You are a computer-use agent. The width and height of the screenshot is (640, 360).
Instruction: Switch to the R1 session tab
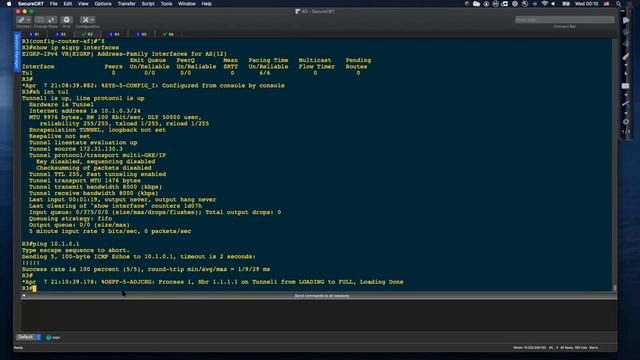pyautogui.click(x=35, y=34)
